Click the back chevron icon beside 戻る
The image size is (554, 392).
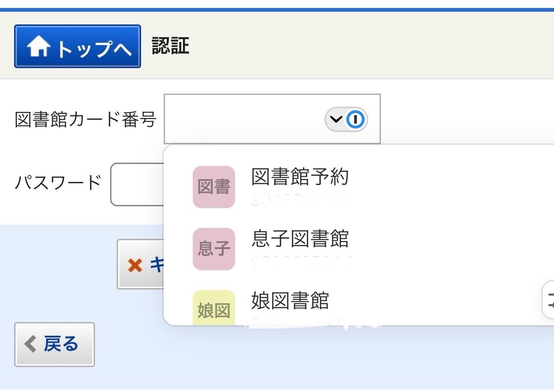coord(30,344)
